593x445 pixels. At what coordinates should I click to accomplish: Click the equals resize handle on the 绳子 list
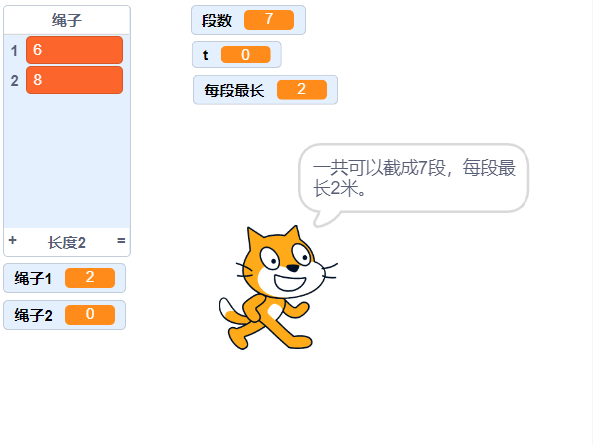click(x=121, y=240)
